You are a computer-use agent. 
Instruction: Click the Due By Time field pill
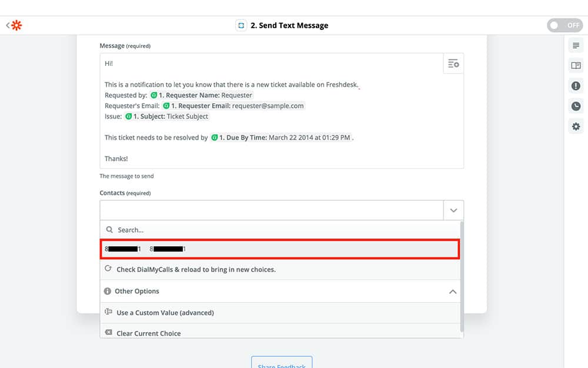(281, 138)
